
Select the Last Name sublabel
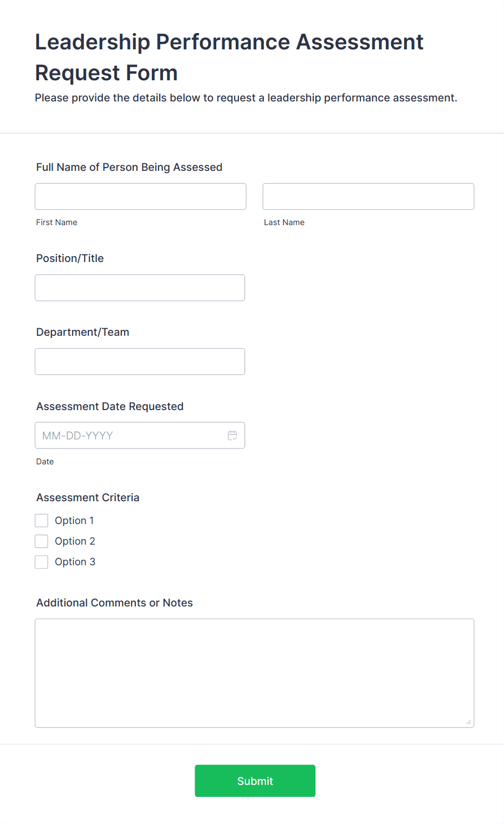[284, 222]
